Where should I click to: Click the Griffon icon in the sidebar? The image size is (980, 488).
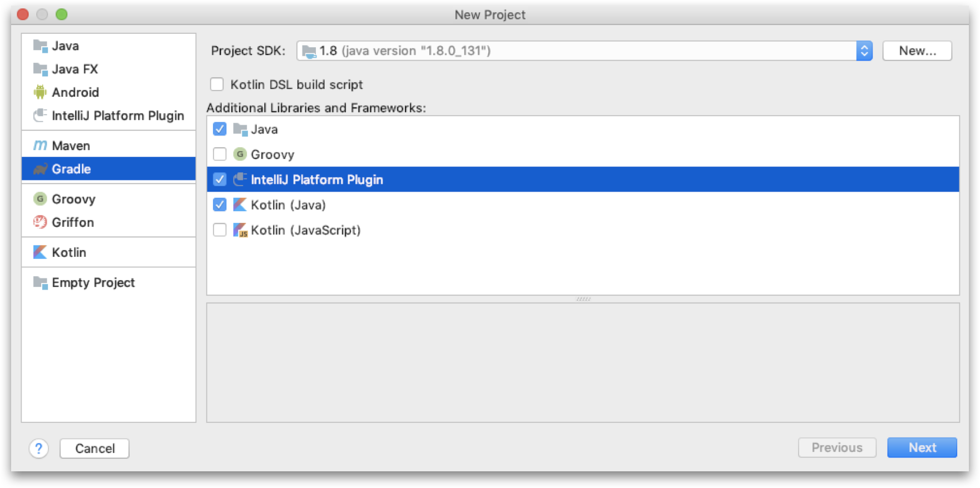[x=40, y=222]
